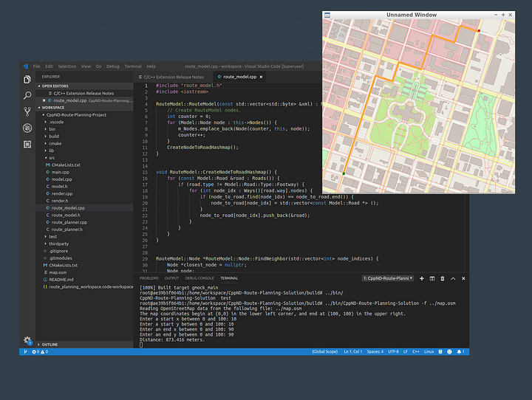Viewport: 532px width, 400px height.
Task: Open the Terminal menu in menu bar
Action: click(133, 66)
